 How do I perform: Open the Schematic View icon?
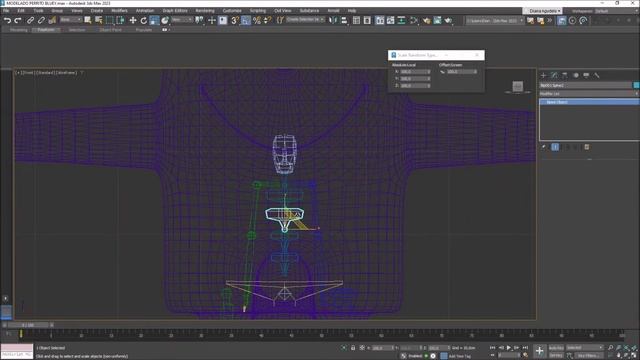click(402, 20)
